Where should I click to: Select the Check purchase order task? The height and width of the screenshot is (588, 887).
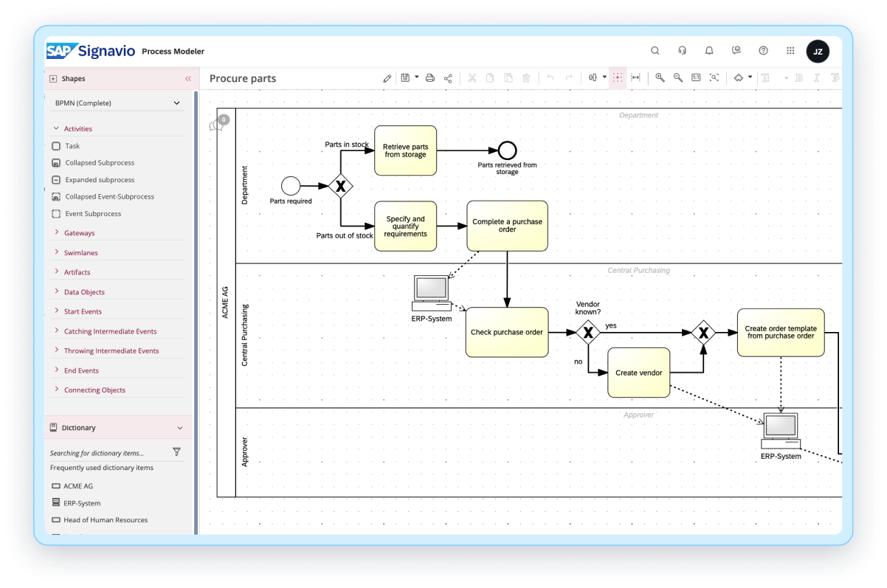pyautogui.click(x=506, y=333)
